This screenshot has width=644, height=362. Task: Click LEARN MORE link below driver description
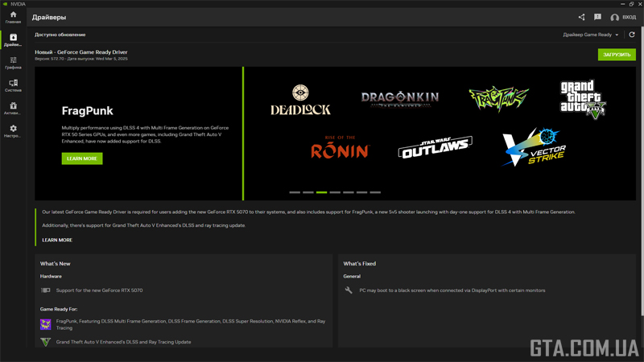pos(57,240)
